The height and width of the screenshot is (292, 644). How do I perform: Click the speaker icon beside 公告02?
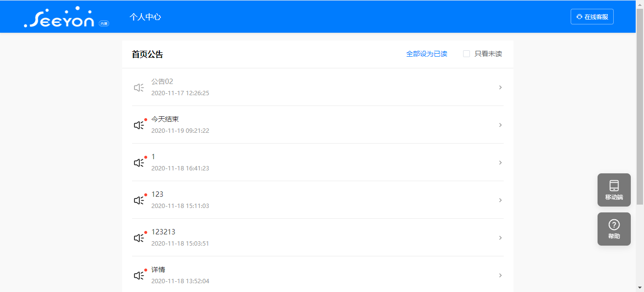coord(139,87)
